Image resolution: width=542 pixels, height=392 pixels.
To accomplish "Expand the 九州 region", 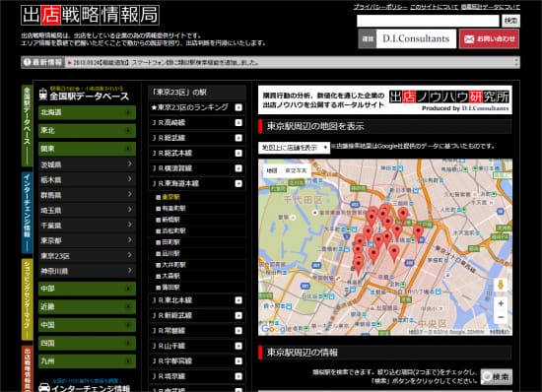I will pos(87,361).
